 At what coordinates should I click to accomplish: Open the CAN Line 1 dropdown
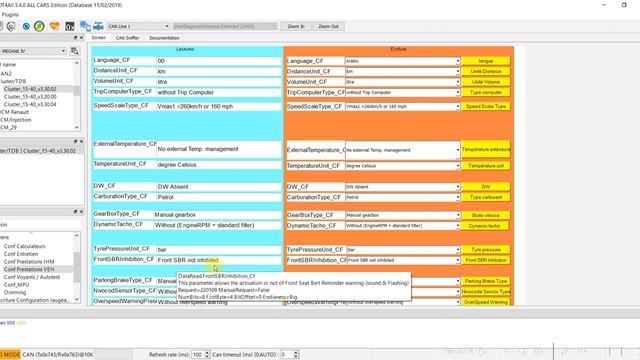click(x=138, y=26)
